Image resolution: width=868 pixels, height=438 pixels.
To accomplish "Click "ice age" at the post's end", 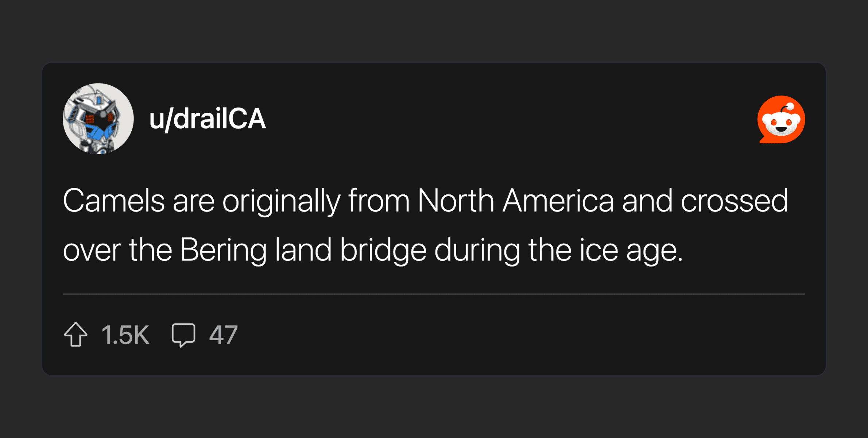I will click(631, 251).
